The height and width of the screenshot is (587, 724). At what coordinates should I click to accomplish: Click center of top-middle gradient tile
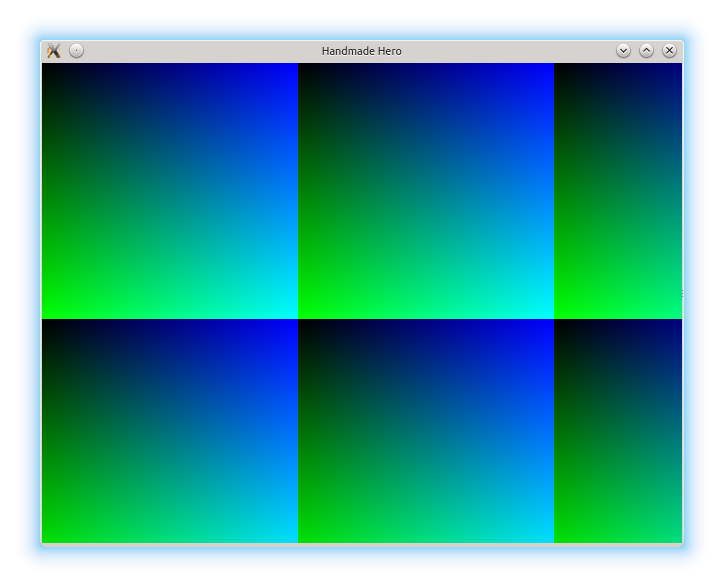425,191
